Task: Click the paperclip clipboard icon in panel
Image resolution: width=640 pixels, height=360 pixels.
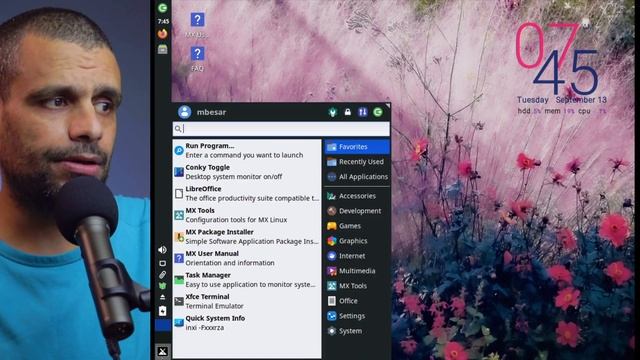Action: (162, 275)
